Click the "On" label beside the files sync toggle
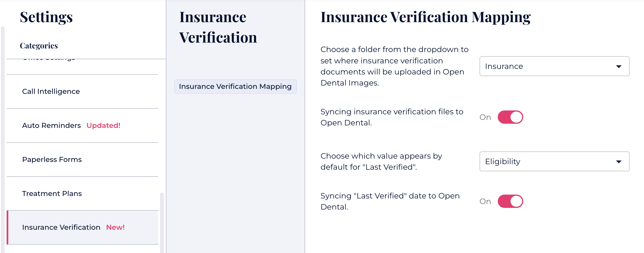The image size is (644, 253). (x=485, y=117)
